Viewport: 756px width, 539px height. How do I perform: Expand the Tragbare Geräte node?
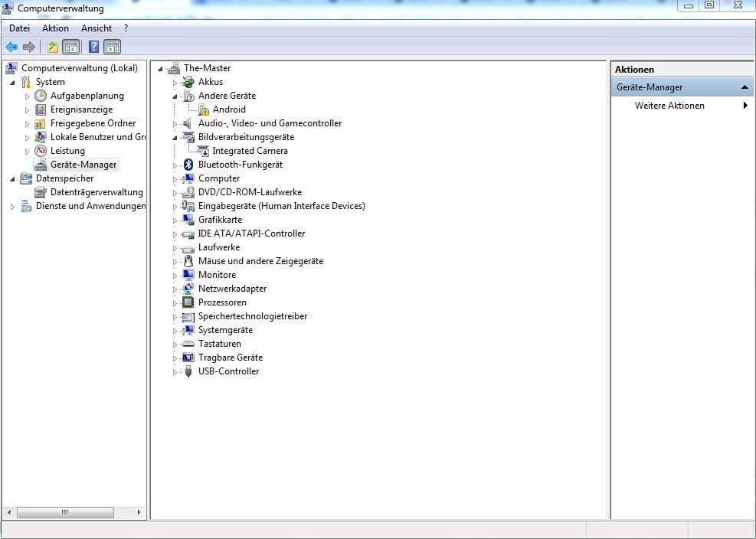click(x=175, y=358)
